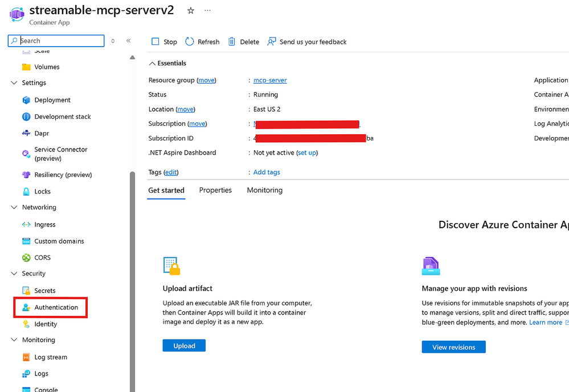Screen dimensions: 569x392
Task: Open the Authentication menu entry
Action: tap(56, 307)
